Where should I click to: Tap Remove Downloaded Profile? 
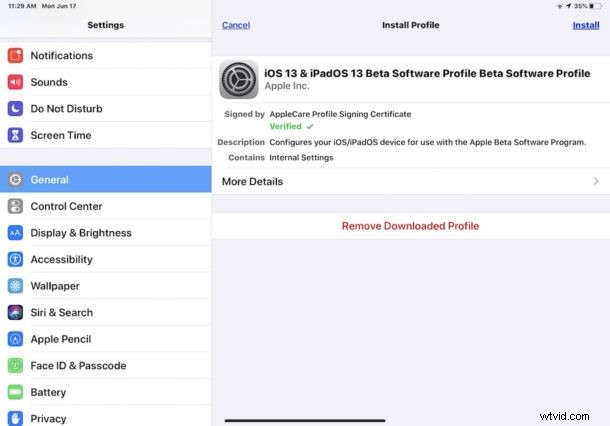coord(410,226)
